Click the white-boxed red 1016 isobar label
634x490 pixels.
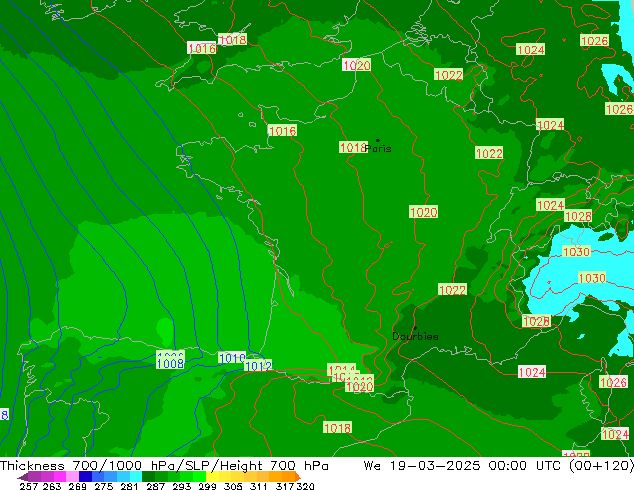pyautogui.click(x=202, y=48)
